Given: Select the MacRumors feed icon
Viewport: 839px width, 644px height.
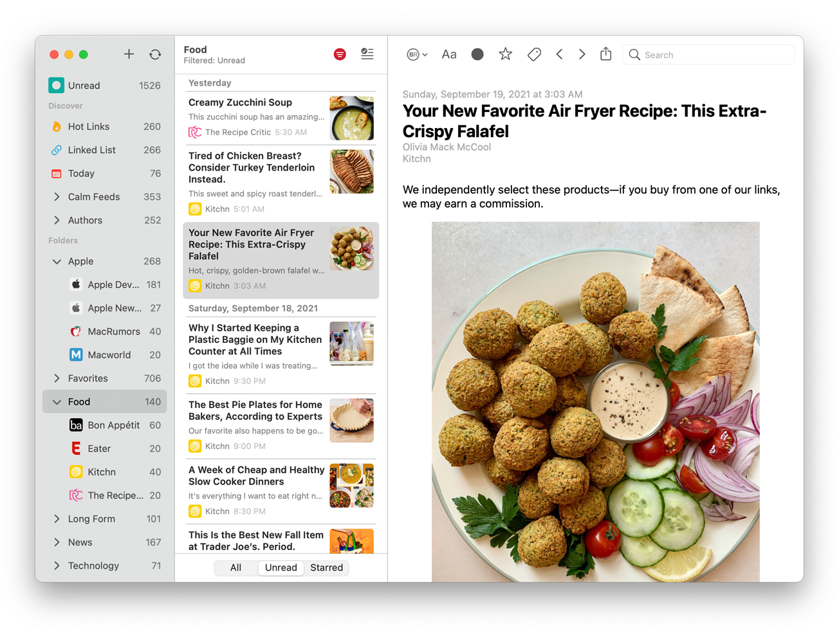Looking at the screenshot, I should [x=76, y=331].
